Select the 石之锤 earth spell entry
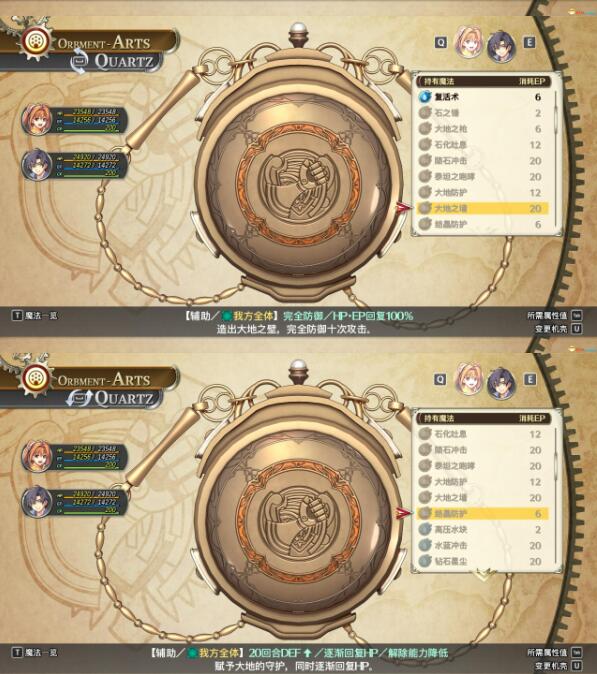 click(482, 113)
